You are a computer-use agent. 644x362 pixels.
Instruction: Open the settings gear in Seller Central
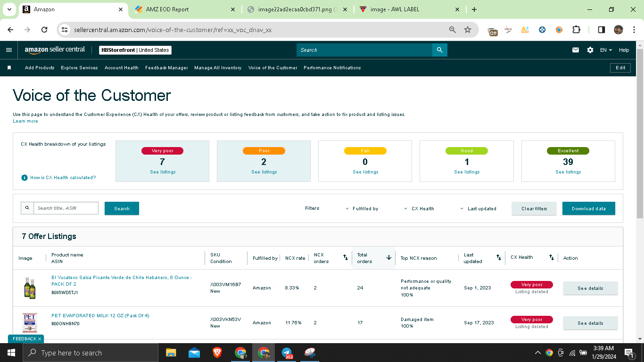590,50
